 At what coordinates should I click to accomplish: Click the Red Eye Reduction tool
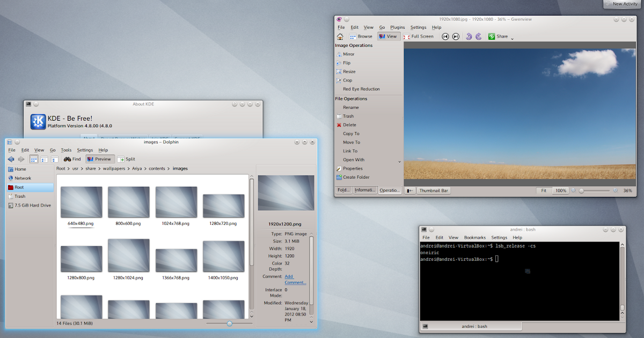[362, 89]
